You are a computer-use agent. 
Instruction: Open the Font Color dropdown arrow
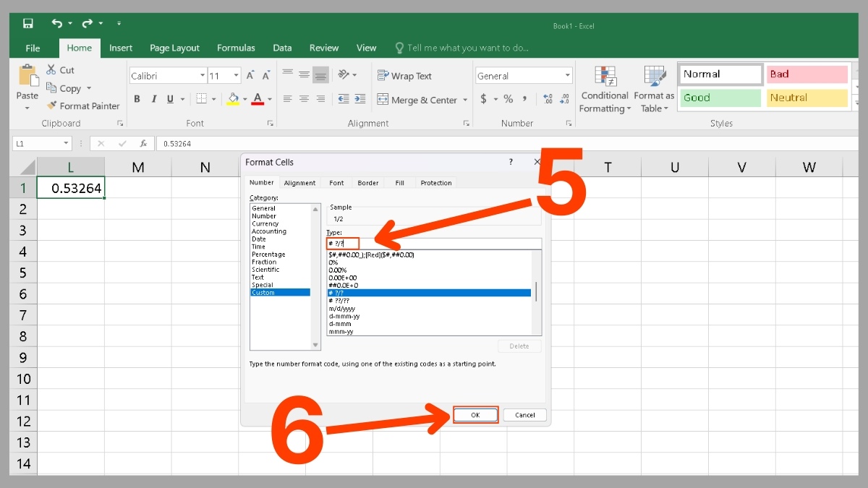tap(270, 99)
